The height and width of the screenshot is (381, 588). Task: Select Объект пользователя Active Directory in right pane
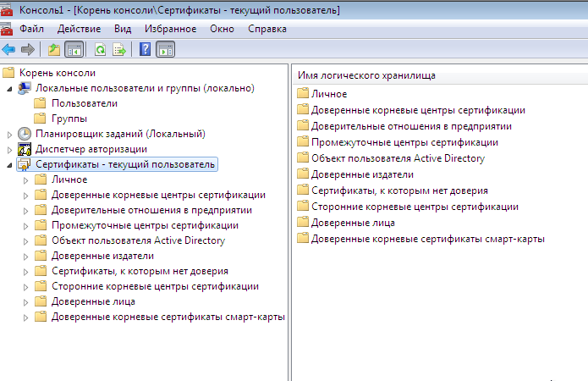(x=398, y=158)
